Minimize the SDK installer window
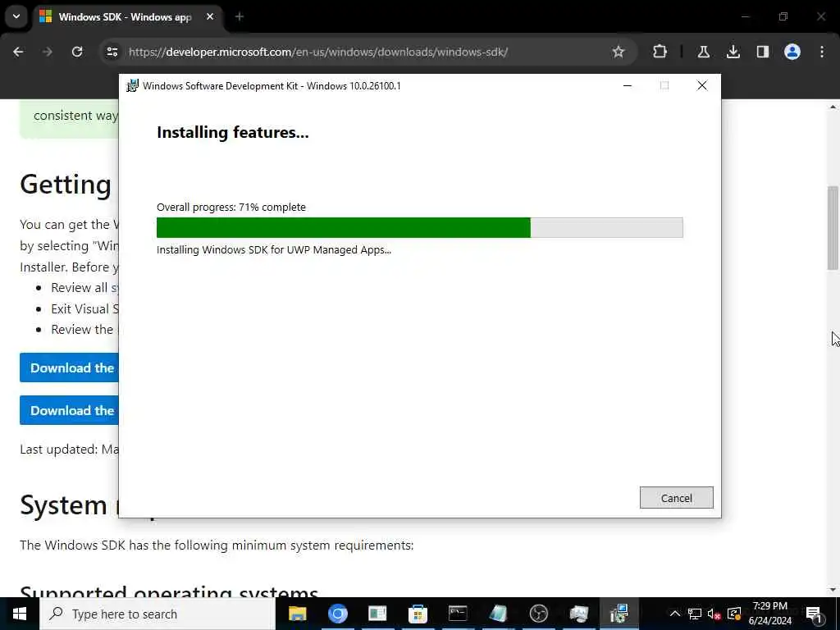The image size is (840, 630). point(628,85)
